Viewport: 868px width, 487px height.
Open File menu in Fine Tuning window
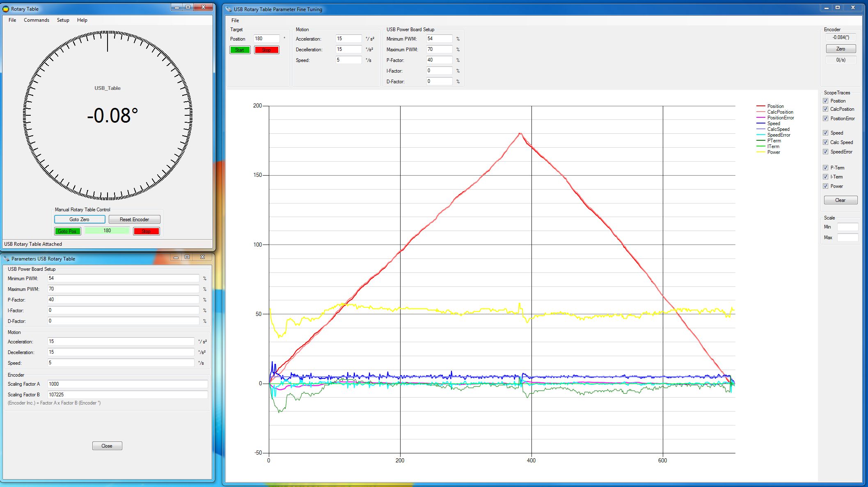pos(235,21)
